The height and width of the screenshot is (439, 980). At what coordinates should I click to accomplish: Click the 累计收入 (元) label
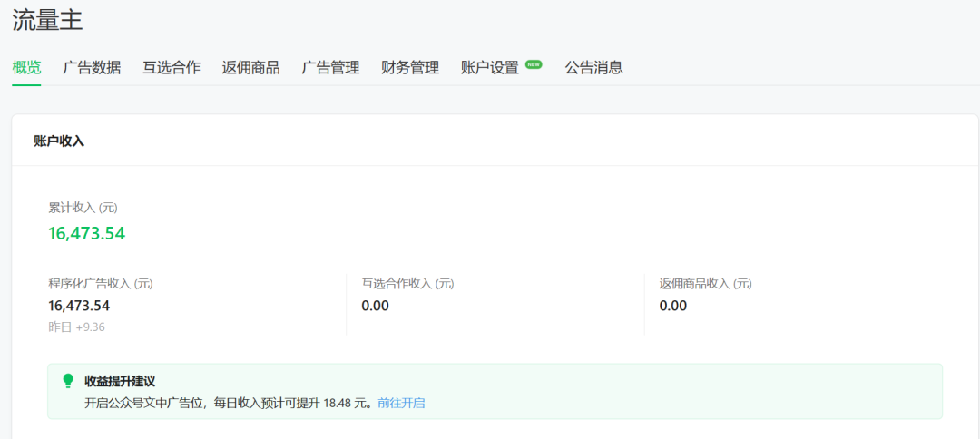83,208
